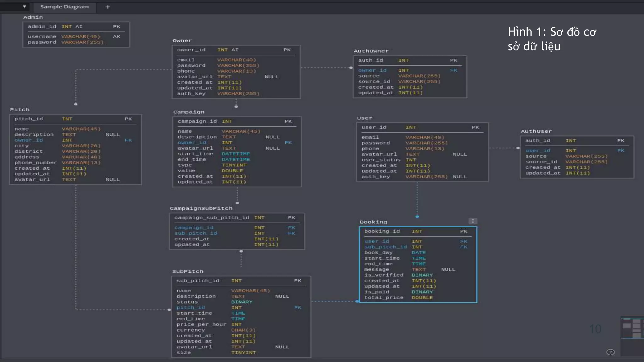Click the relation endpoint above Pitch table
This screenshot has height=362, width=644.
click(x=76, y=104)
